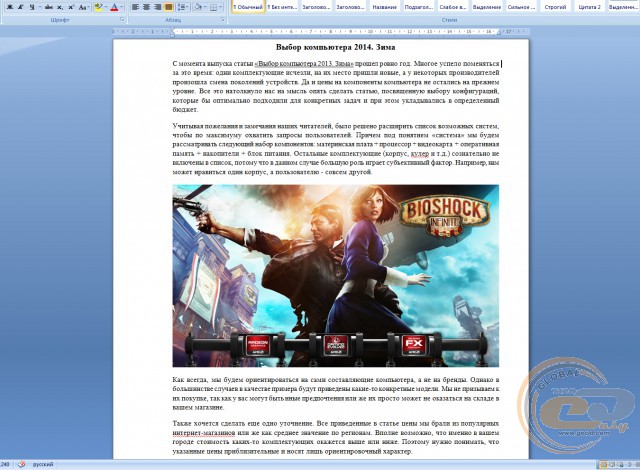Apply the Строгий style
The image size is (640, 470).
[x=556, y=7]
